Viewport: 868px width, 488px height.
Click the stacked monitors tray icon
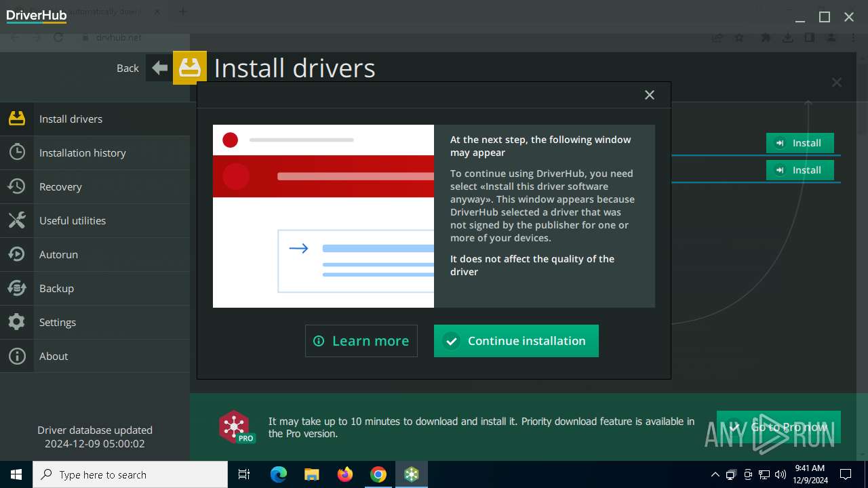pos(731,474)
